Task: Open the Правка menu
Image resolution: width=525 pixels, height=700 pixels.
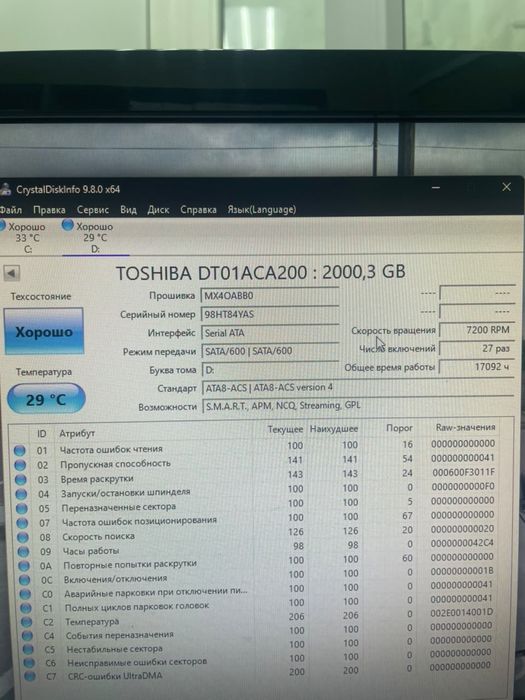Action: coord(49,210)
